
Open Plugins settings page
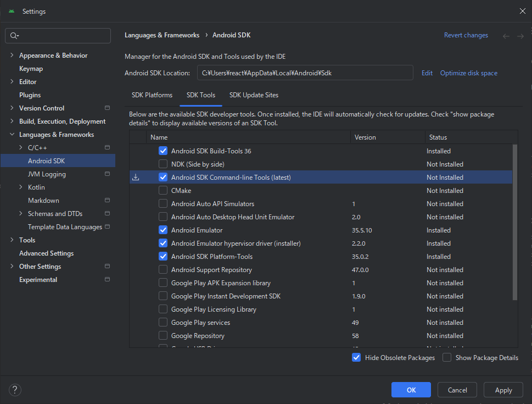30,95
